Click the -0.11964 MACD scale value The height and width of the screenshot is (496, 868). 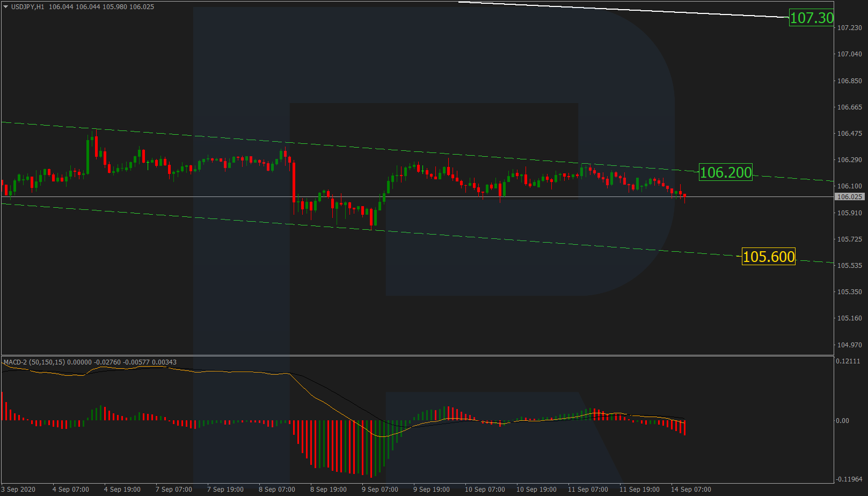tap(849, 479)
